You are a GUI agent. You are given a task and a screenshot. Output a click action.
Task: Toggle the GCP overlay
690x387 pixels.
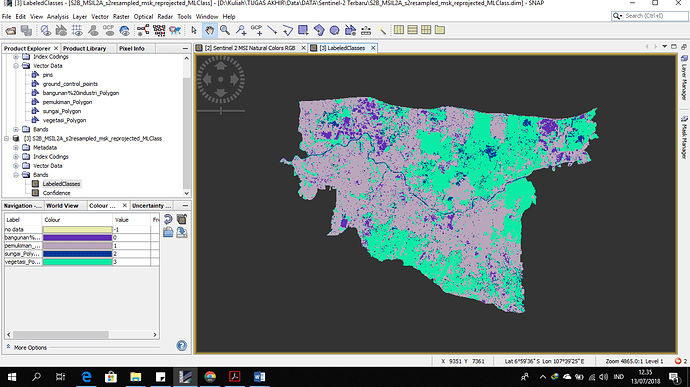109,30
